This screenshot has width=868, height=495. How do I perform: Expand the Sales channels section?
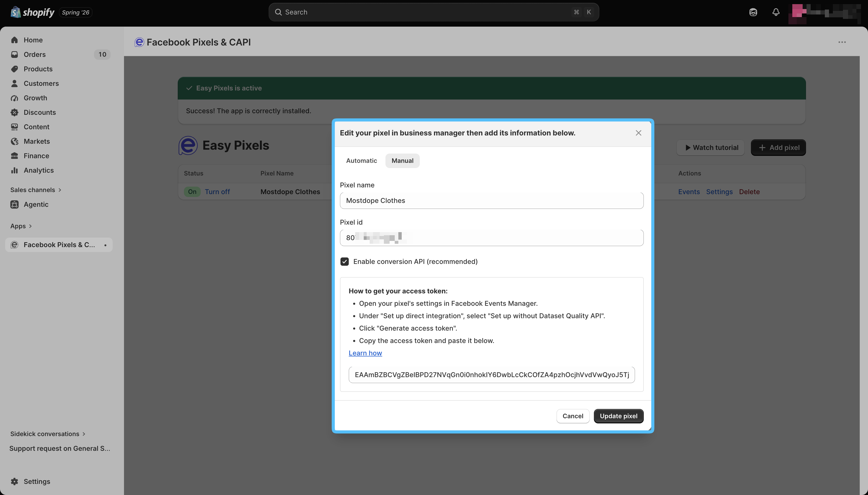click(36, 190)
